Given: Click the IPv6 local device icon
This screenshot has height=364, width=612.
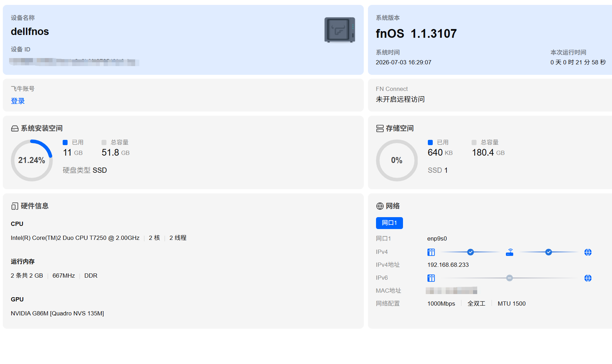Looking at the screenshot, I should click(x=431, y=278).
